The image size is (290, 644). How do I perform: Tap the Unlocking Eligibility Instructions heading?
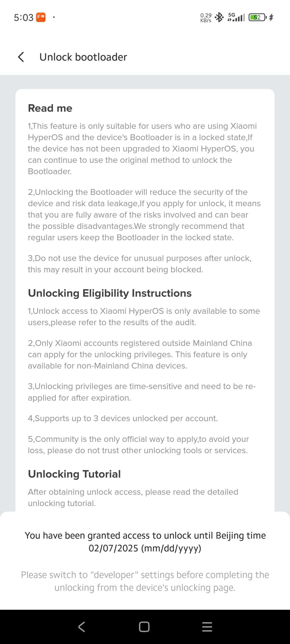[110, 293]
